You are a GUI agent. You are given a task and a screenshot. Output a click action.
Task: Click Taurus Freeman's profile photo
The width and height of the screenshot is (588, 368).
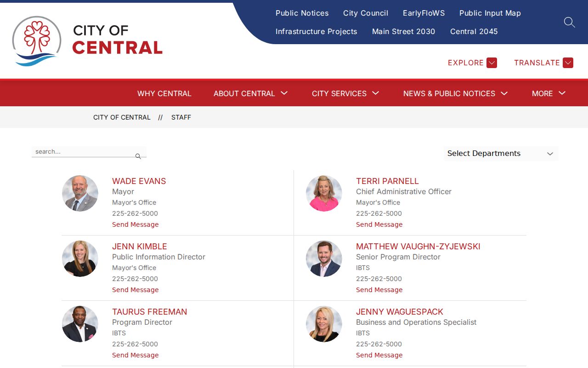[x=80, y=324]
